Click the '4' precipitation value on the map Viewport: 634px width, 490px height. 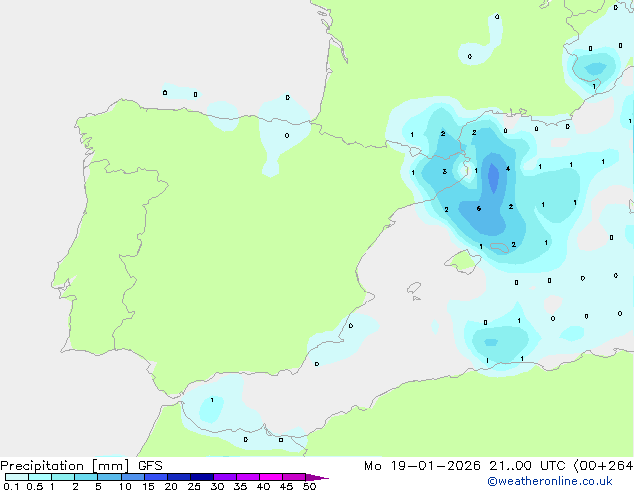[x=508, y=169]
